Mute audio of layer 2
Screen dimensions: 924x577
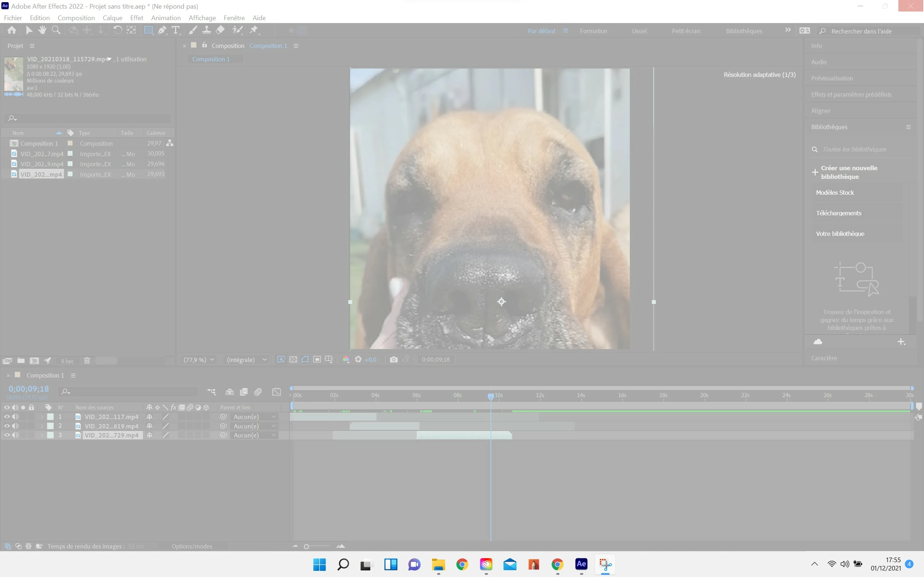[x=15, y=426]
